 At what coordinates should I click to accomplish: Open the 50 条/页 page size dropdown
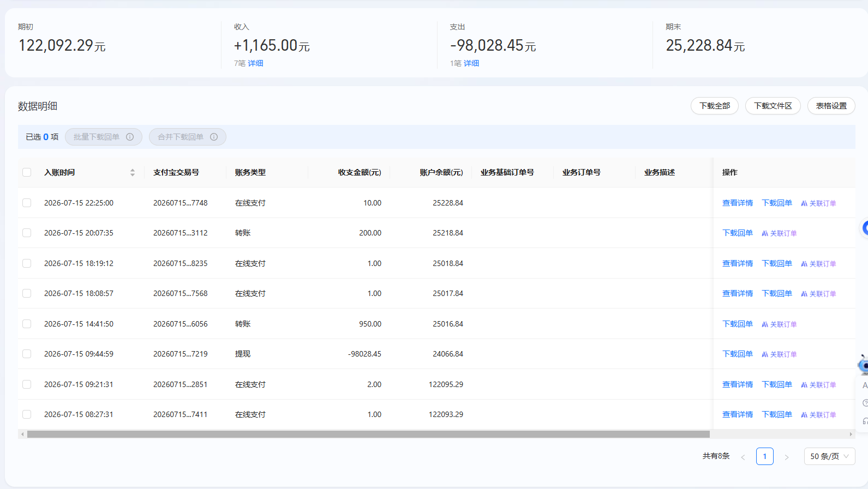[829, 456]
